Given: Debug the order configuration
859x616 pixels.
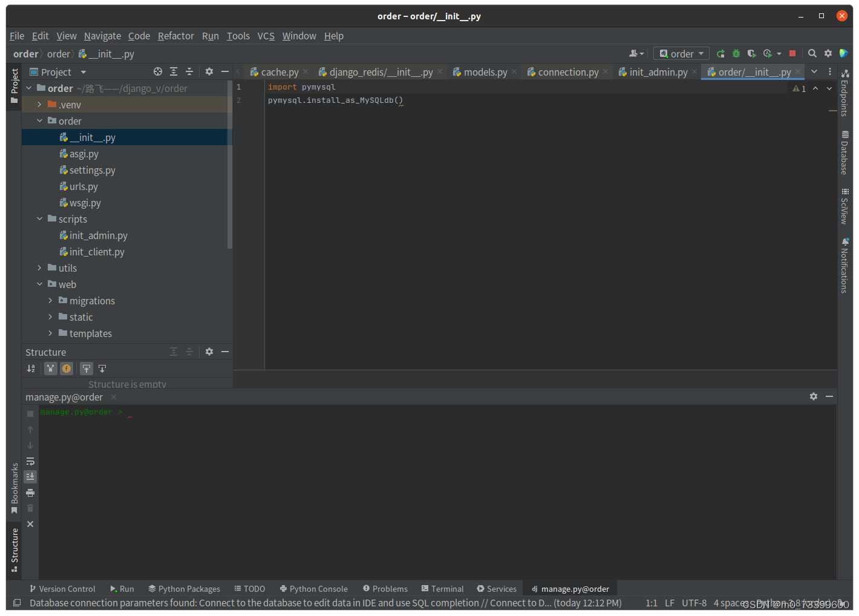Looking at the screenshot, I should tap(736, 53).
